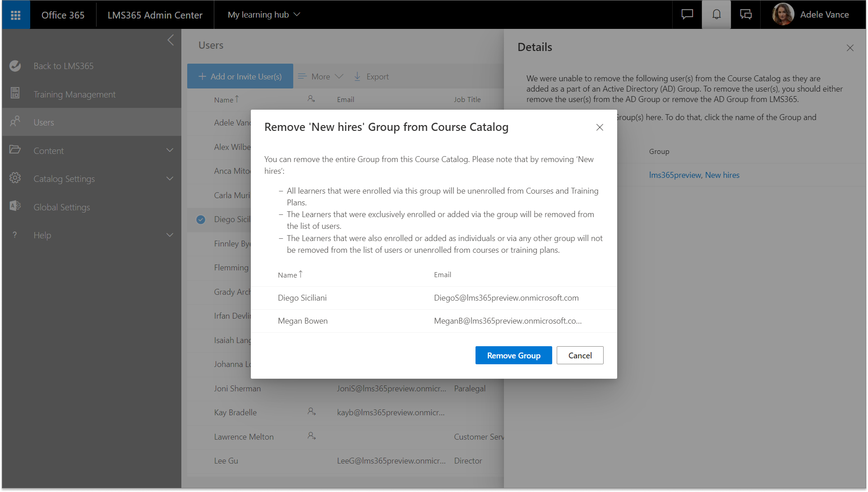Click the blue Remove Group button

pos(513,355)
